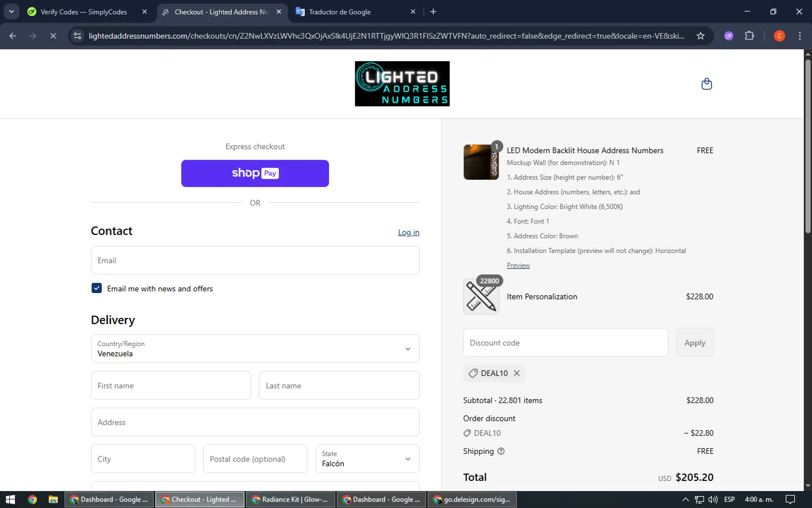
Task: Switch to go.delesign.com taskbar window
Action: point(473,499)
